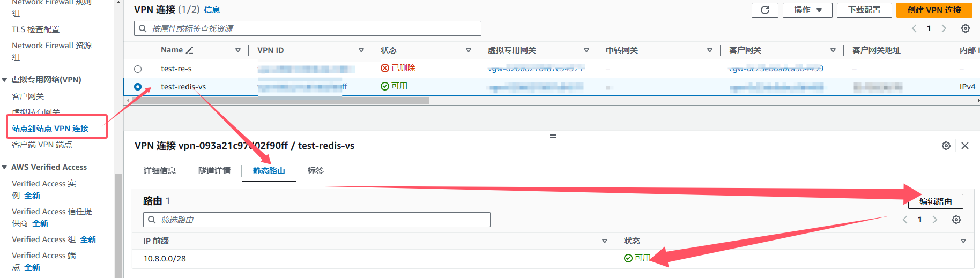Sort by 客户网关 column arrow
980x278 pixels.
point(833,50)
